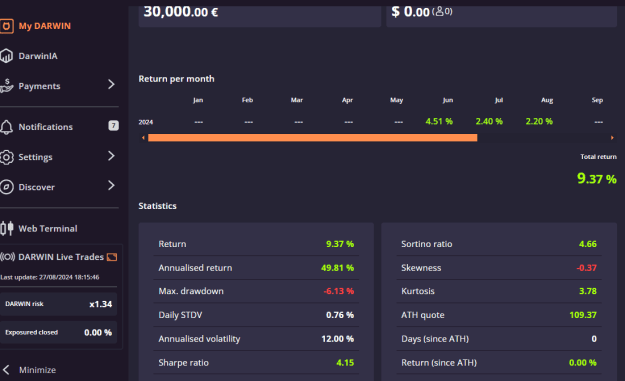The image size is (625, 381).
Task: Open Discover menu item
Action: [x=37, y=187]
